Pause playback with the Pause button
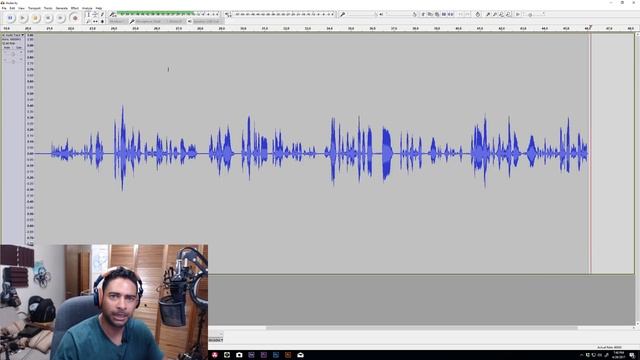640x360 pixels. 10,18
